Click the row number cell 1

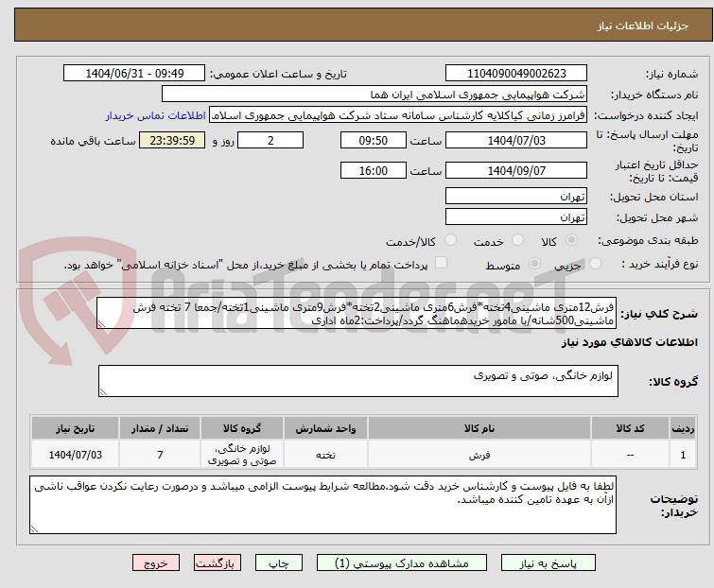click(x=683, y=455)
